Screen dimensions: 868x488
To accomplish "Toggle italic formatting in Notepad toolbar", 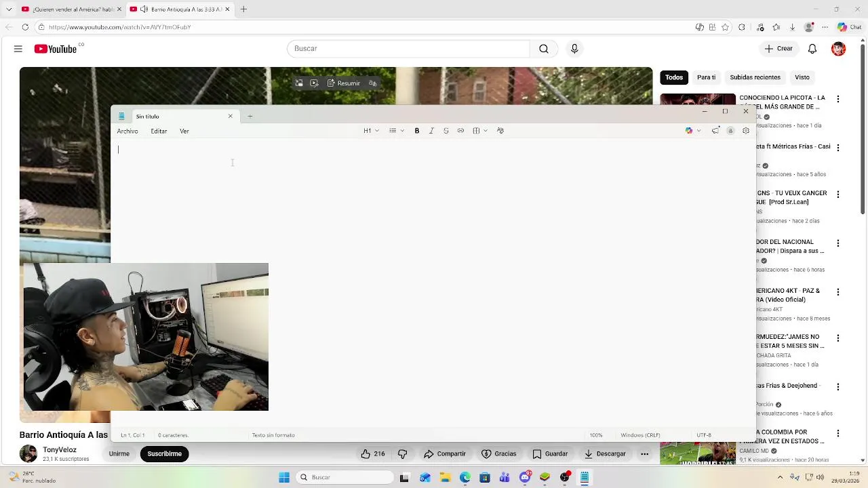I will tap(431, 131).
